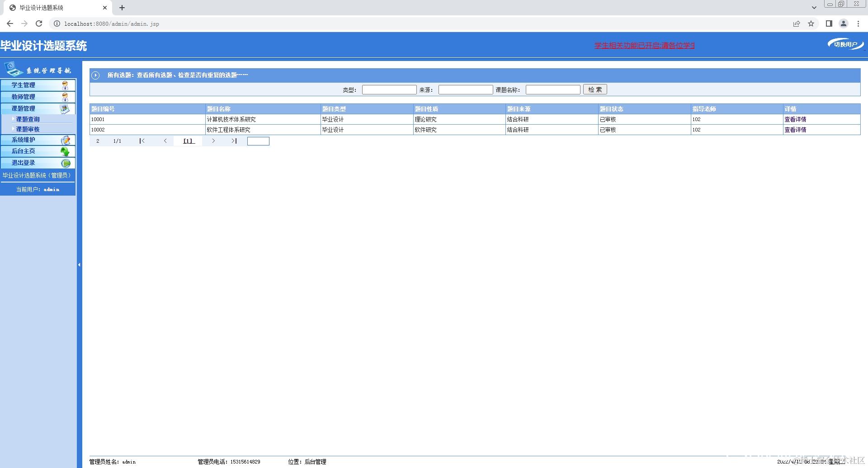Click the first page navigation icon
The width and height of the screenshot is (868, 468).
click(x=142, y=141)
